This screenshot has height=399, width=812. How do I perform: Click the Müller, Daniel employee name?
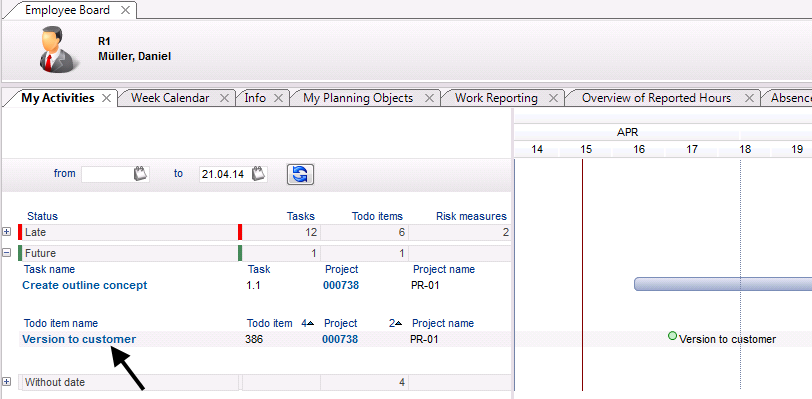pyautogui.click(x=135, y=56)
